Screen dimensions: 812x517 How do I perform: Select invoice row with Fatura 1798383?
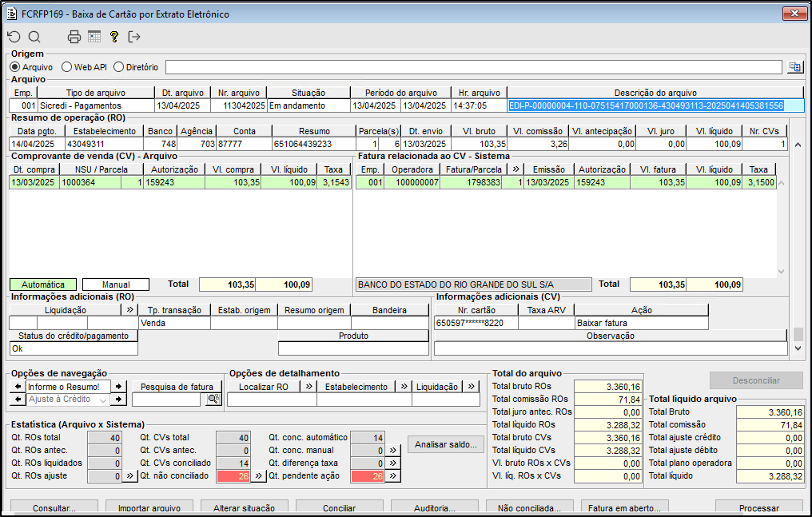click(566, 182)
